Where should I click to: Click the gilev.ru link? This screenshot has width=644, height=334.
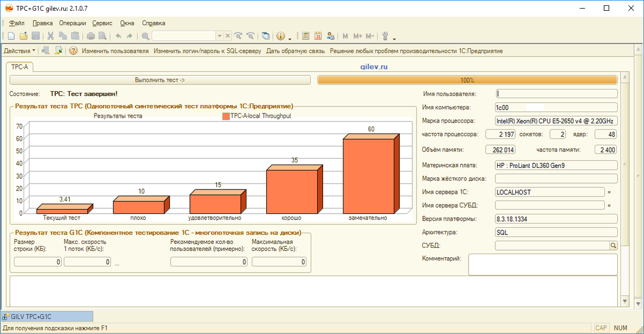point(374,67)
